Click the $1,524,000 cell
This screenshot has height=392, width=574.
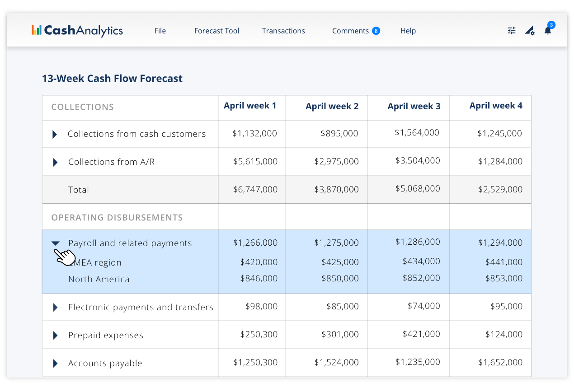[x=337, y=363]
